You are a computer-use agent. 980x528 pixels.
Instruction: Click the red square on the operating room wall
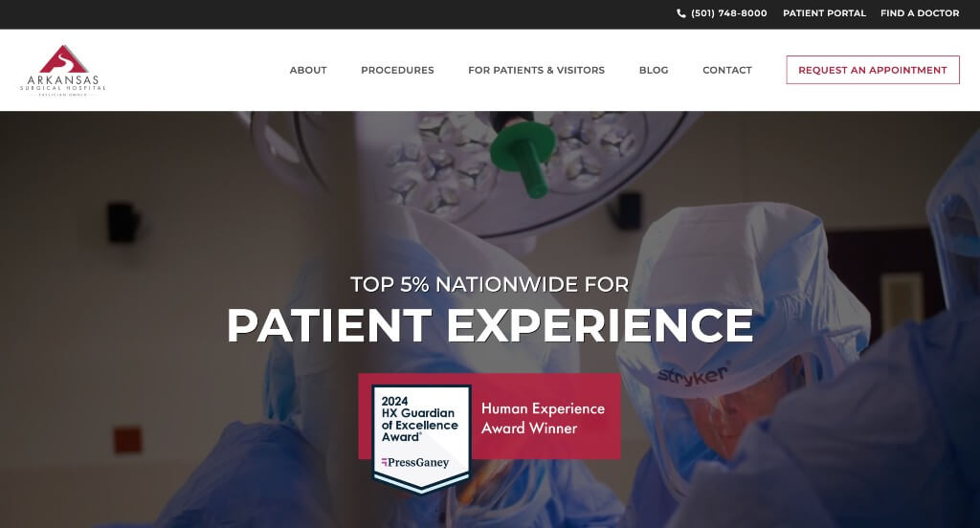click(127, 439)
